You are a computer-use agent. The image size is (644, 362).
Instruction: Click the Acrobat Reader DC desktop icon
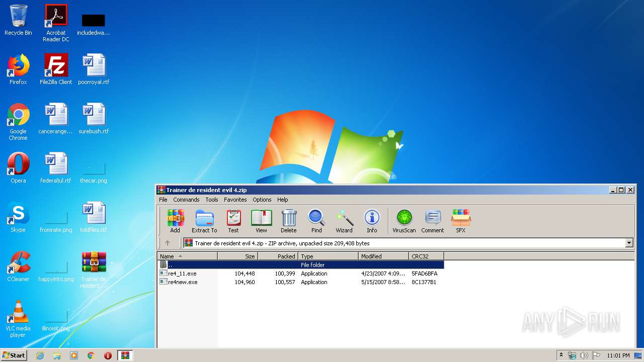(56, 23)
